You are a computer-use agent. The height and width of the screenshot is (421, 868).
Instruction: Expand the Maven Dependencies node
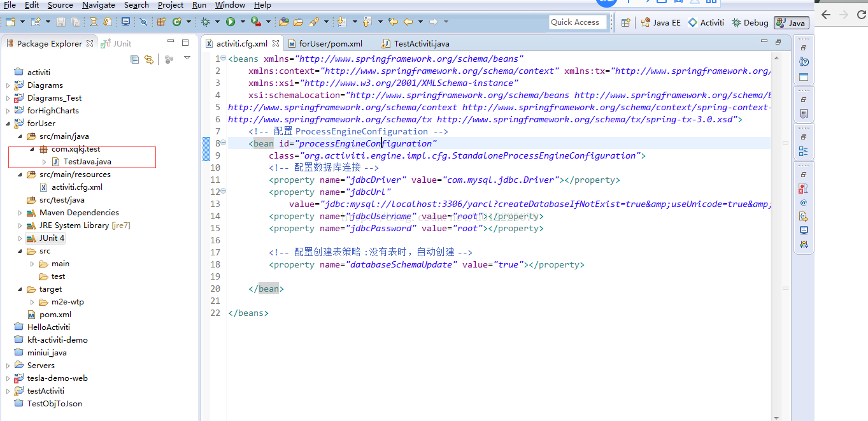[20, 213]
